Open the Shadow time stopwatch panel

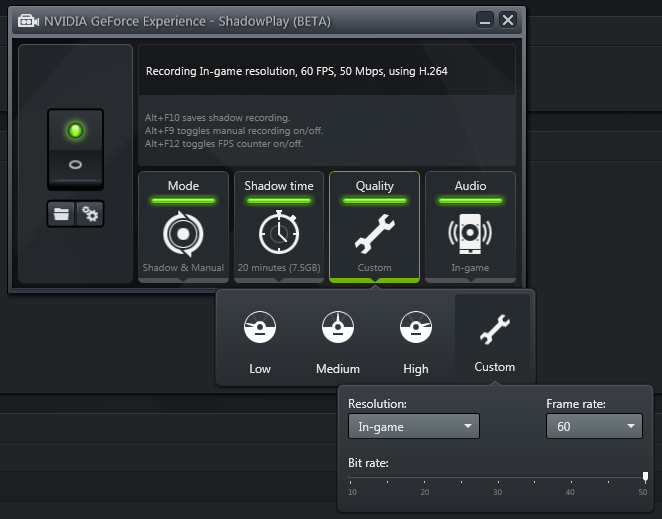[x=279, y=227]
